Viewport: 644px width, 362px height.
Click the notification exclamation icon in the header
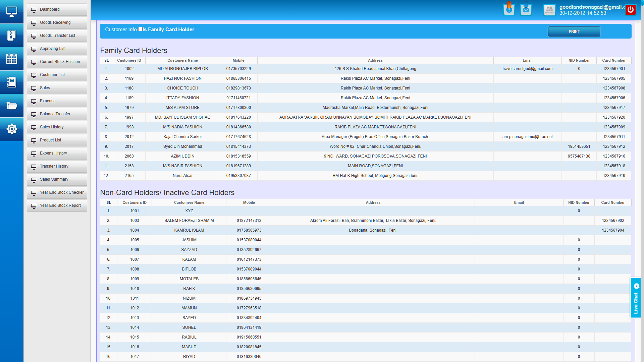click(509, 9)
